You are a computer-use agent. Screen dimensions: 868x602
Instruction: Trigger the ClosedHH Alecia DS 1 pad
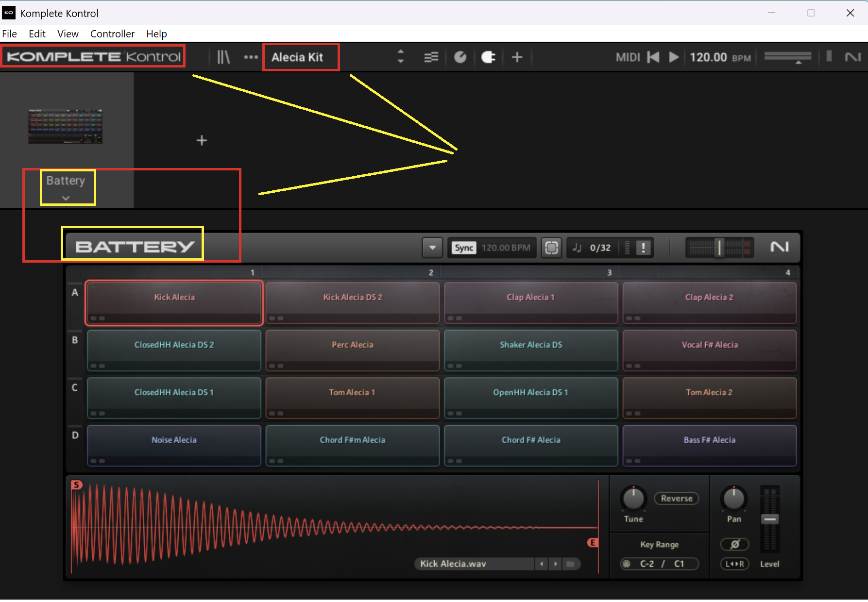click(x=174, y=398)
